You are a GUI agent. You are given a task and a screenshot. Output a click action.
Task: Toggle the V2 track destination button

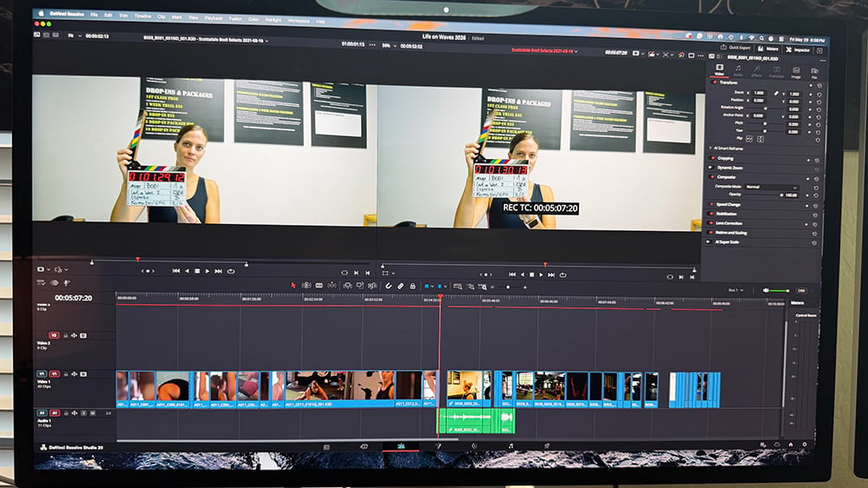54,335
